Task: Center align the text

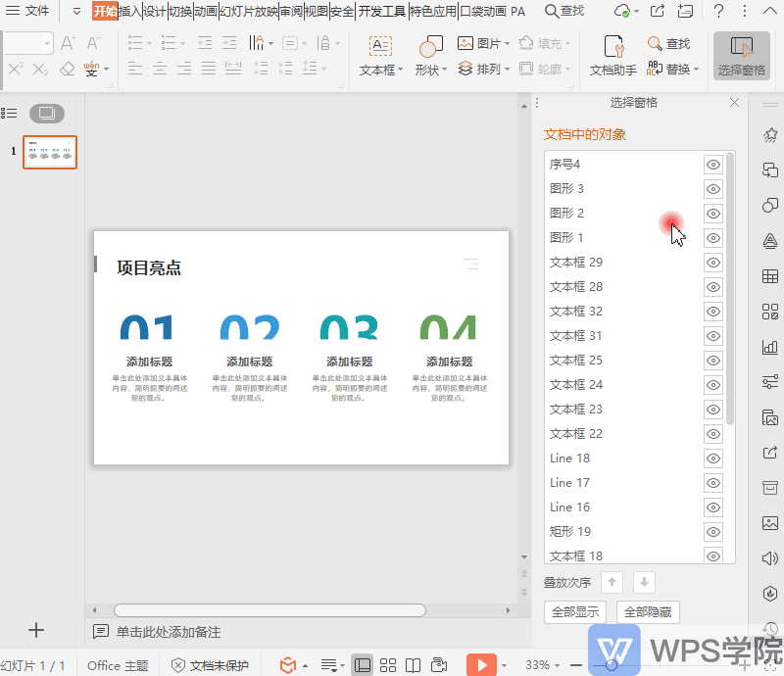Action: pos(160,68)
